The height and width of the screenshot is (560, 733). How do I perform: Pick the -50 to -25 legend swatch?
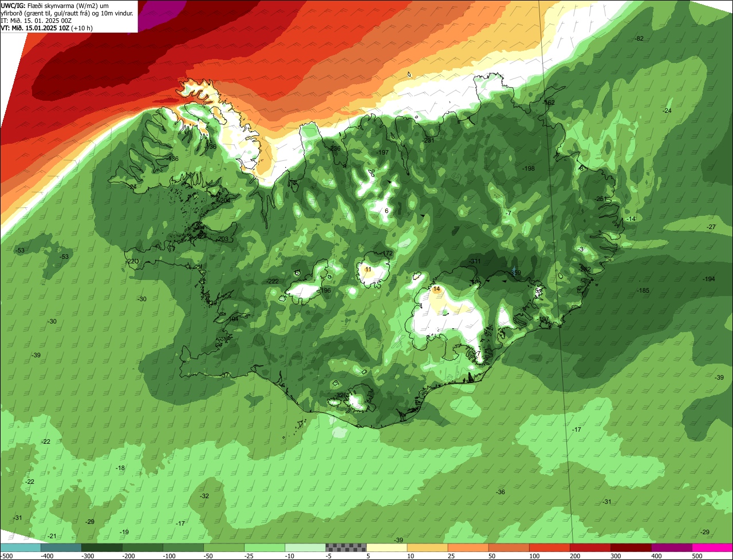[224, 547]
